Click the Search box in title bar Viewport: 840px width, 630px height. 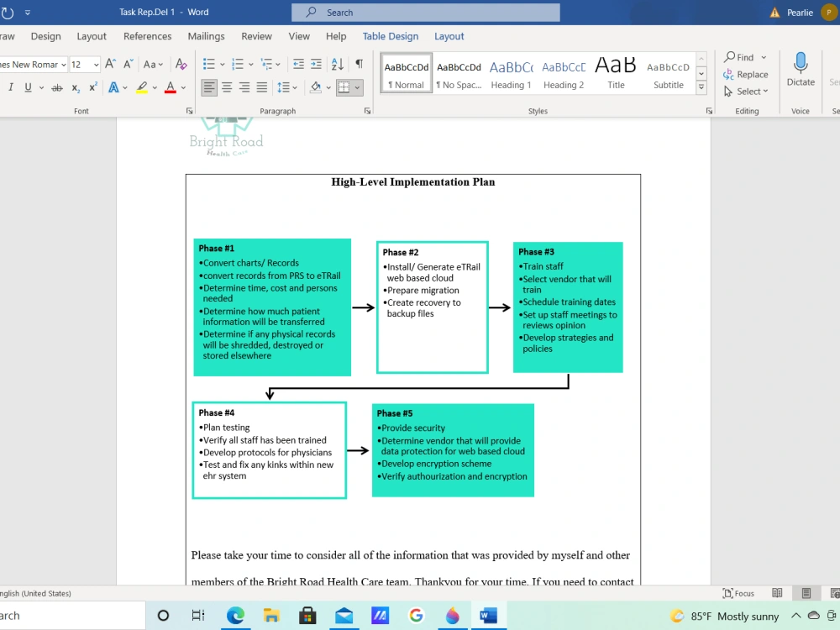coord(425,13)
